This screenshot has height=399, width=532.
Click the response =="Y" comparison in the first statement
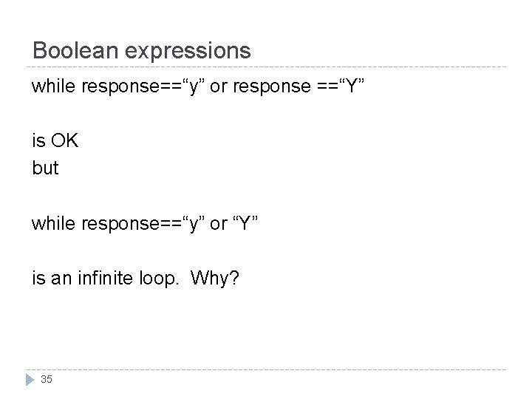[x=299, y=86]
